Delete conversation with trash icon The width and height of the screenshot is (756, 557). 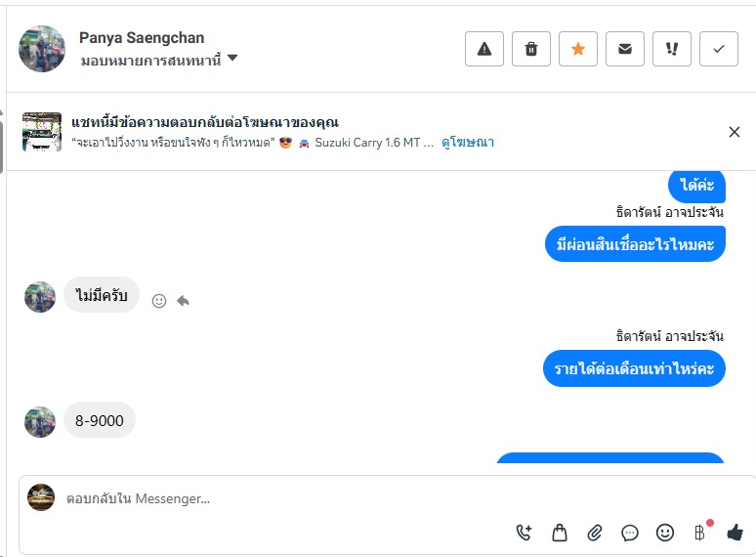pyautogui.click(x=531, y=49)
